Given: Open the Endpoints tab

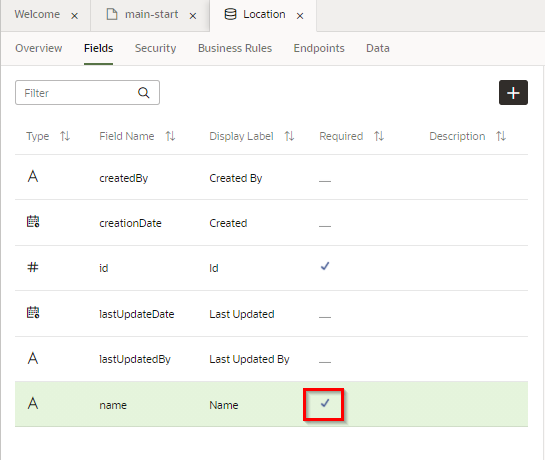Looking at the screenshot, I should (319, 48).
